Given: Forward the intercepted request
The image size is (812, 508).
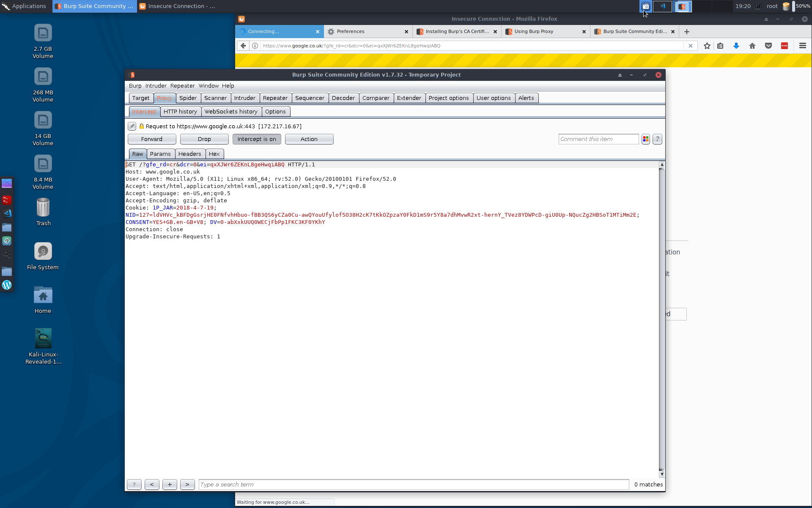Looking at the screenshot, I should (151, 139).
